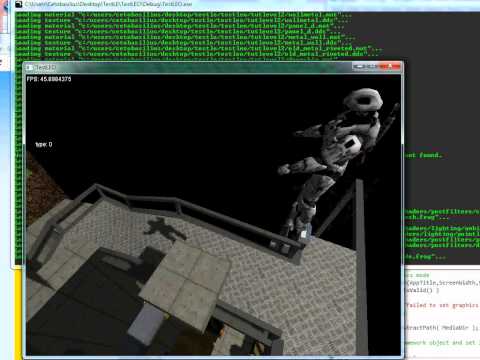Close the TestED render window

tap(390, 67)
